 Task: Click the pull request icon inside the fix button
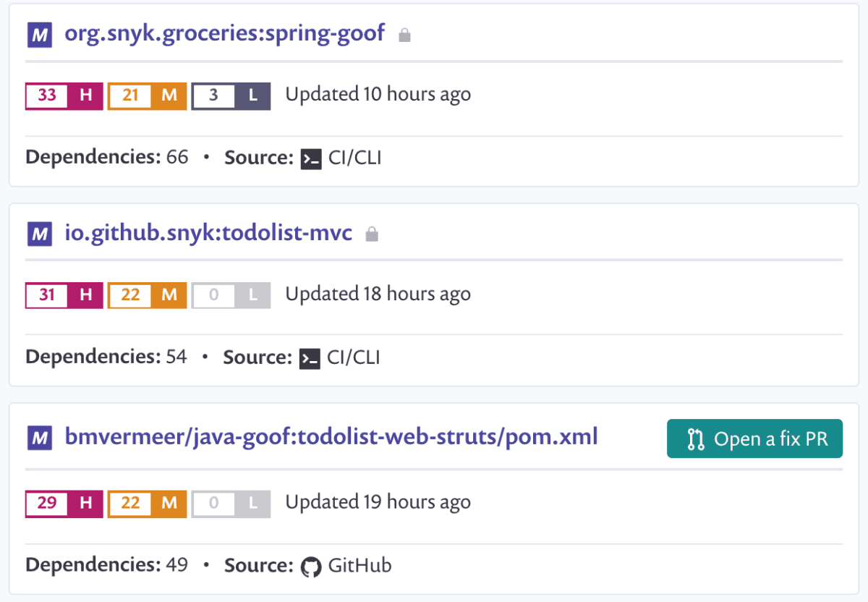[x=697, y=438]
